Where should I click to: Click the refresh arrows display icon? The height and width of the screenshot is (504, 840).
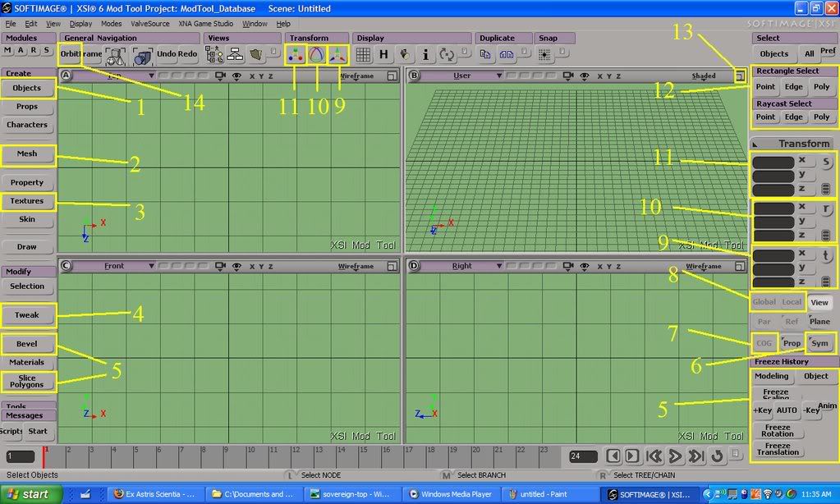(x=446, y=55)
